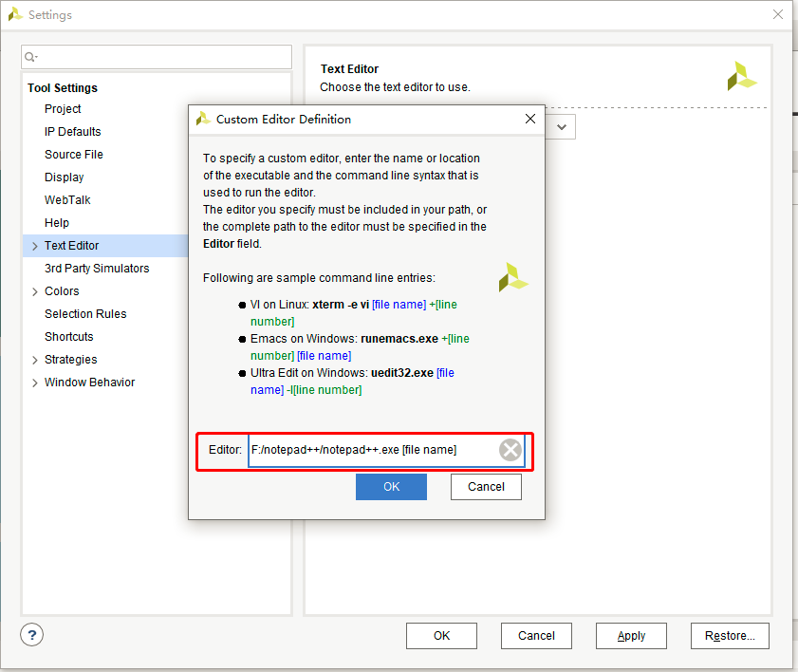Expand the Text Editor tree node
798x672 pixels.
[x=34, y=246]
